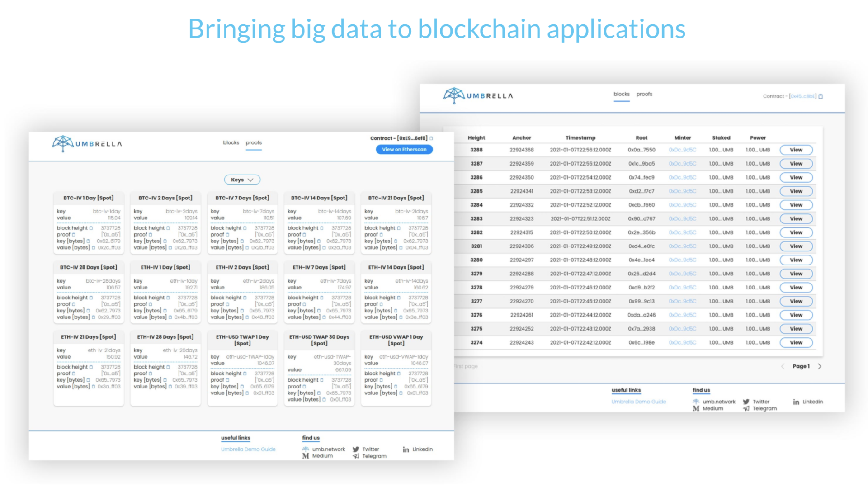Select blocks tab in blocks window

(622, 95)
